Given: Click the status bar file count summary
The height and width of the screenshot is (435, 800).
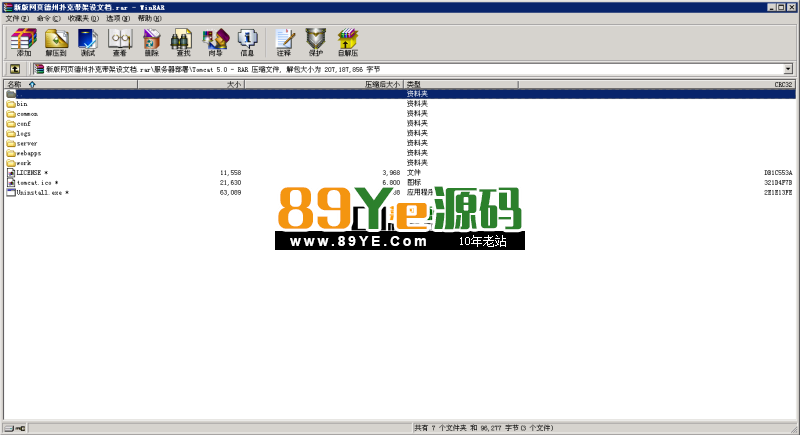Looking at the screenshot, I should pyautogui.click(x=484, y=428).
